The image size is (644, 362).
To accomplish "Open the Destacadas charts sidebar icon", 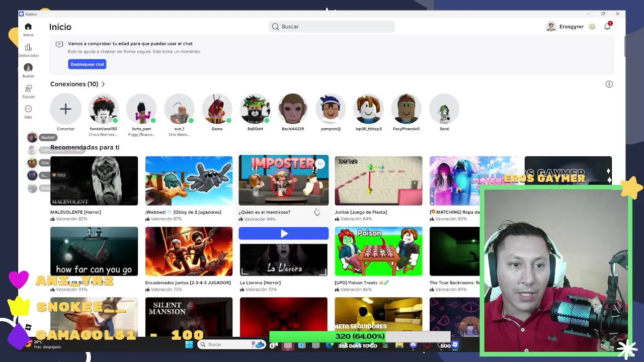I will [28, 47].
